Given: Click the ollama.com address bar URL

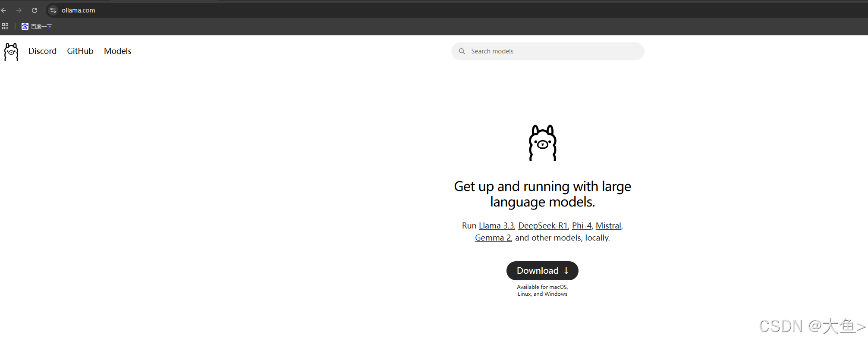Looking at the screenshot, I should 78,10.
